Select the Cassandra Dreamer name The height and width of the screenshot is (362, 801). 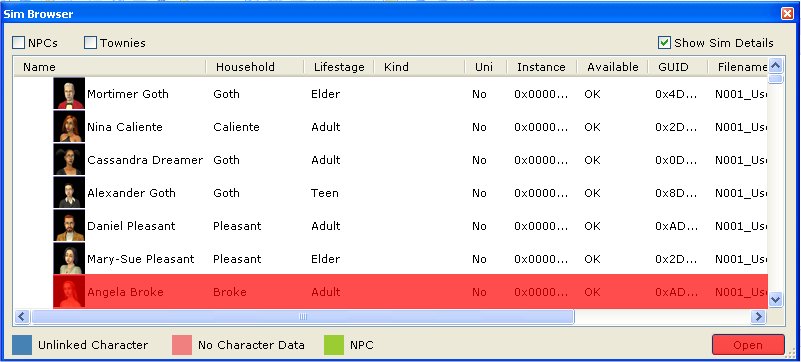coord(145,160)
